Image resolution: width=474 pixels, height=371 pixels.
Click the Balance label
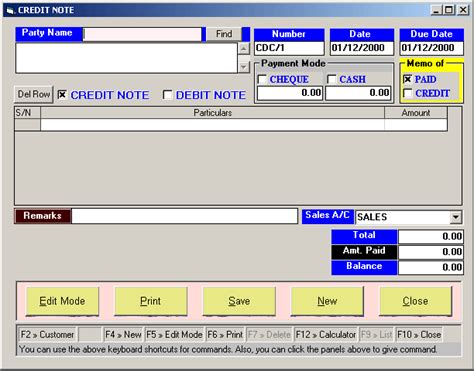pos(364,266)
